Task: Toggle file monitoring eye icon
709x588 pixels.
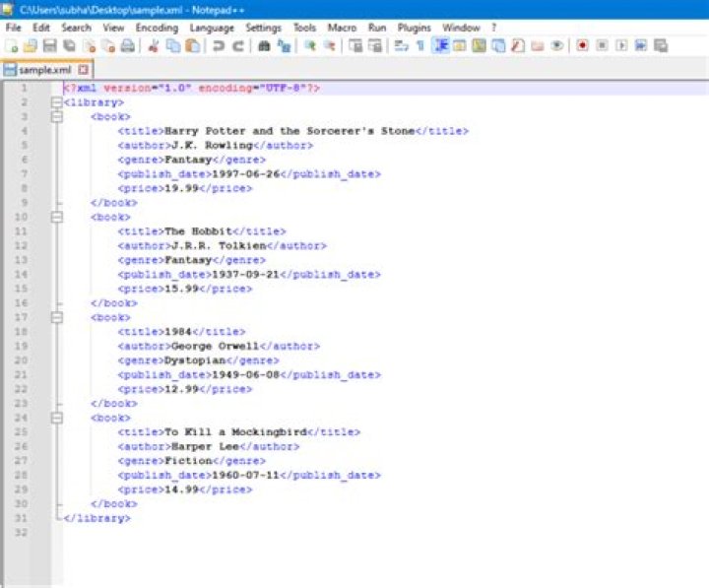Action: [x=557, y=45]
